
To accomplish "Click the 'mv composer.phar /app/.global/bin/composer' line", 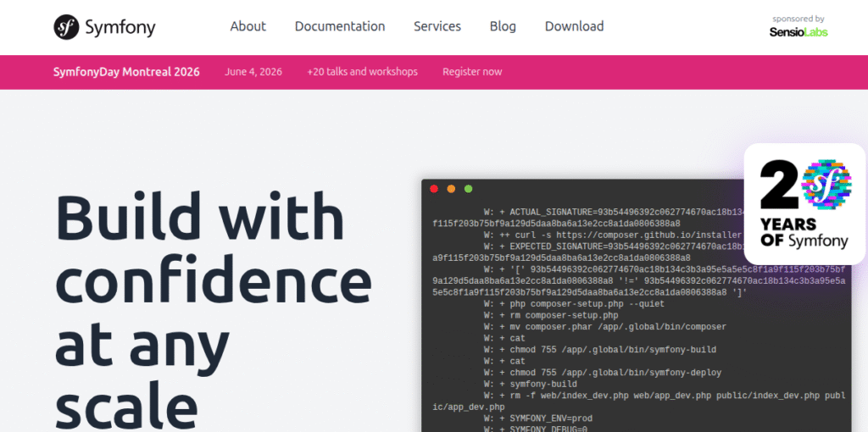I will point(605,327).
